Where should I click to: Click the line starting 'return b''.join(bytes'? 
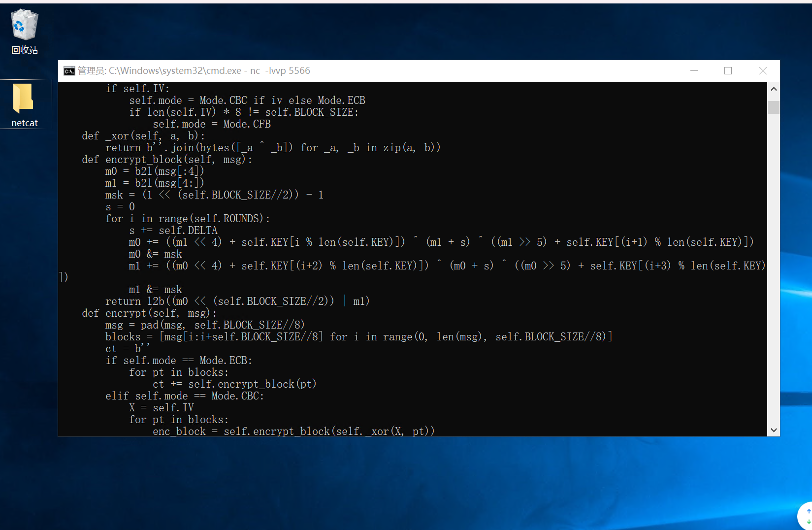pyautogui.click(x=273, y=148)
